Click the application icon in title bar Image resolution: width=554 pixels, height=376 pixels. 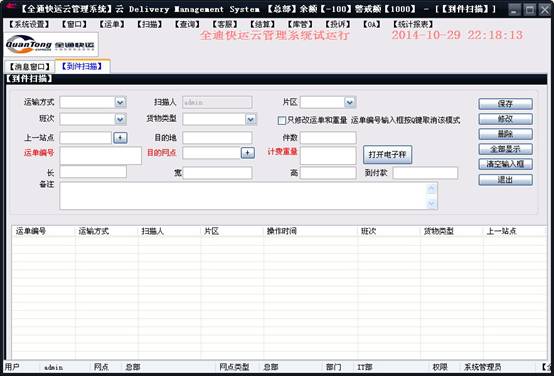10,7
